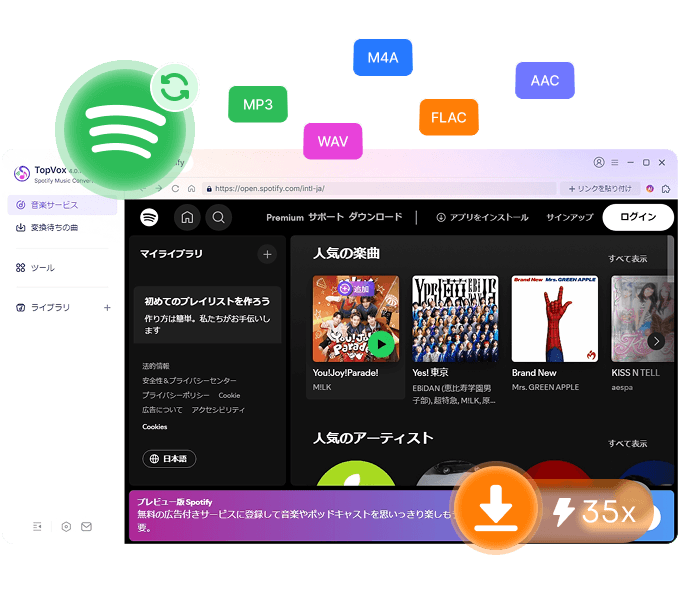Open the hamburger menu in title bar

tap(615, 162)
